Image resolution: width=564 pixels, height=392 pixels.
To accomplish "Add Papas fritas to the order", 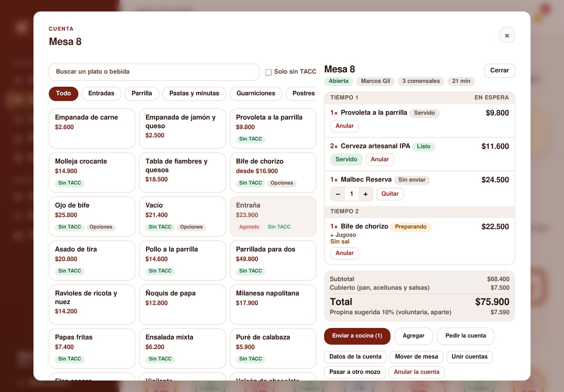I will point(92,349).
